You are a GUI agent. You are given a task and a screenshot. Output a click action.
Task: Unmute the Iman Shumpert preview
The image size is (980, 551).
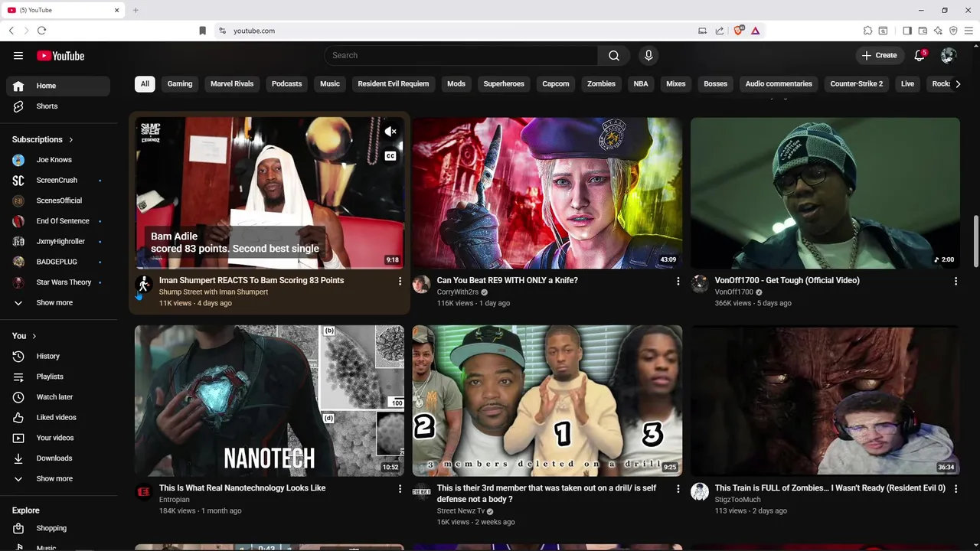point(390,132)
